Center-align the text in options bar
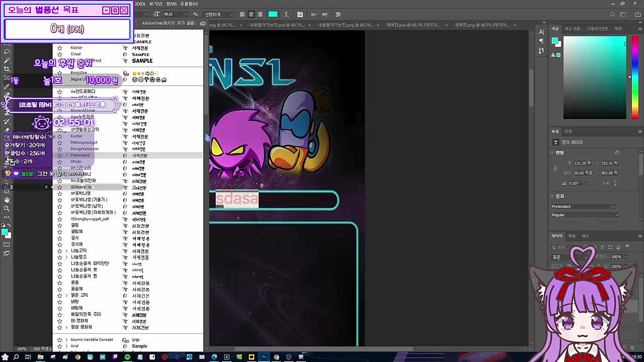The image size is (644, 362). coord(251,14)
